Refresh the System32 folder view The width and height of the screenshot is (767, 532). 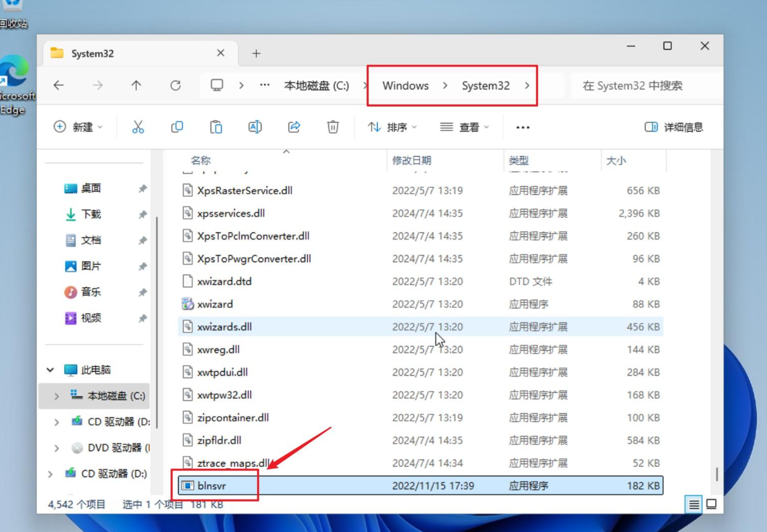point(175,85)
